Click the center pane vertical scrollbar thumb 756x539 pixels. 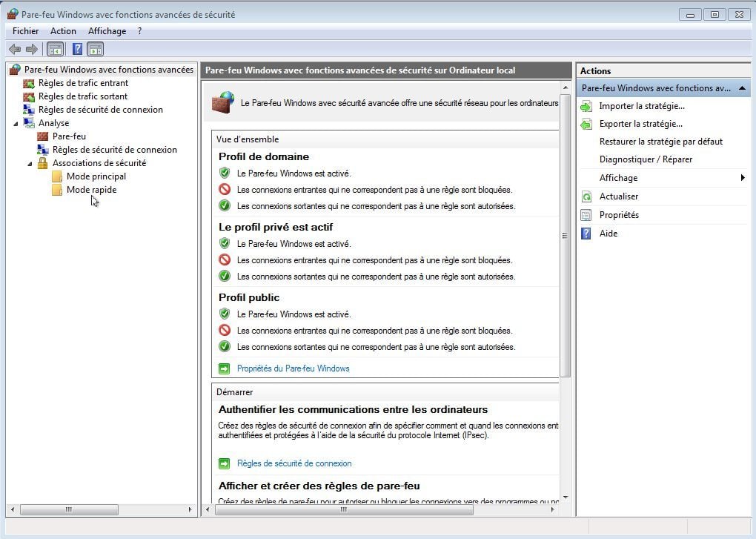click(x=565, y=235)
